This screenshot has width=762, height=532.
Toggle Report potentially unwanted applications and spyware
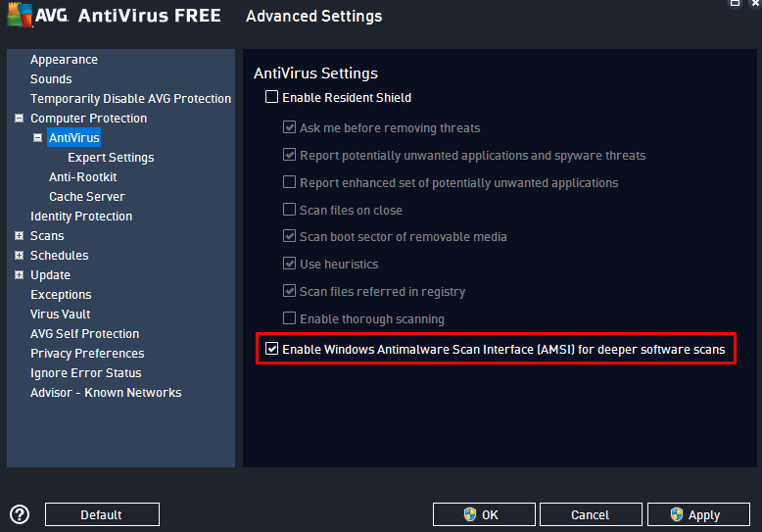pyautogui.click(x=289, y=155)
